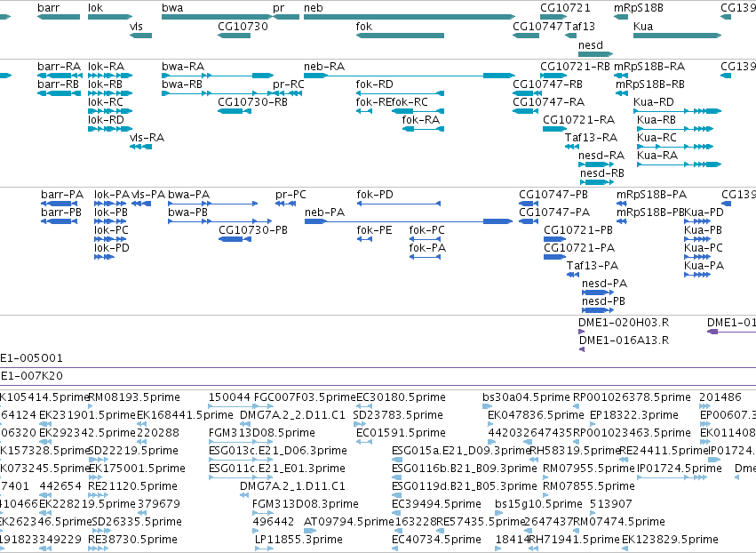
Task: Click the bwa-RA transcript label
Action: click(x=183, y=66)
